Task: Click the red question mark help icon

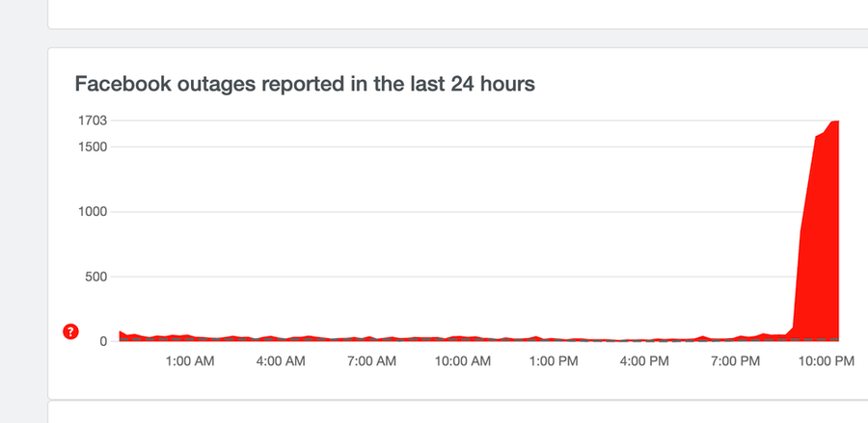Action: (x=70, y=331)
